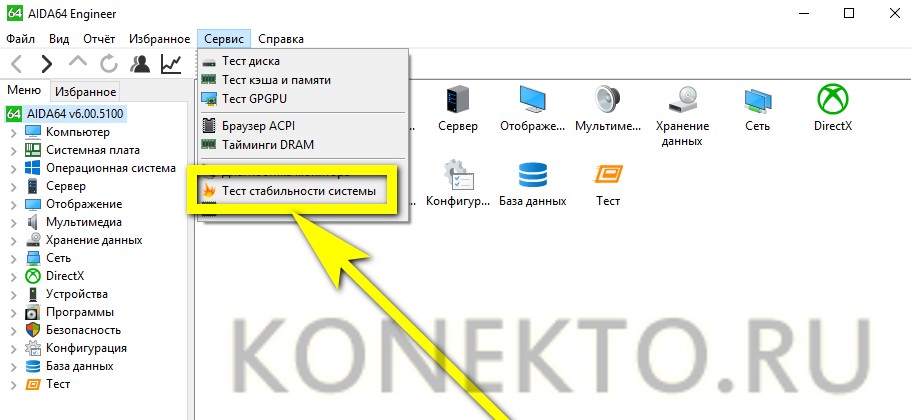Open the База данных database icon
Image resolution: width=911 pixels, height=420 pixels.
(532, 175)
